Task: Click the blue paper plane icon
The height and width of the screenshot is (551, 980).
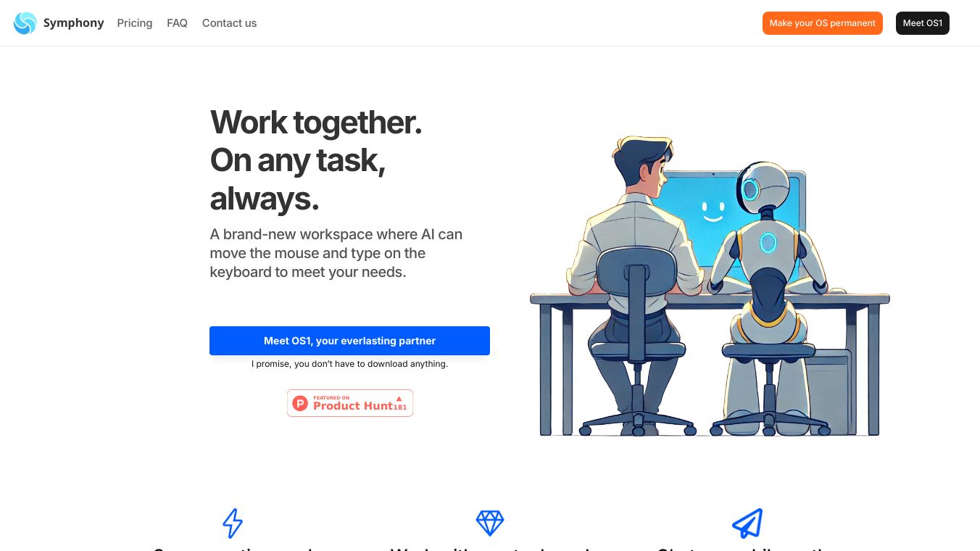Action: [x=747, y=523]
